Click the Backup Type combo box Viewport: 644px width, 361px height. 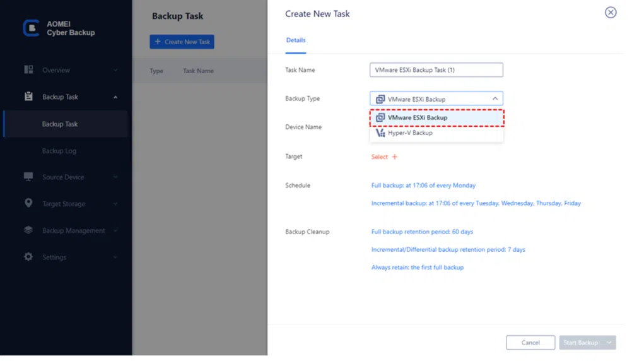(x=436, y=98)
